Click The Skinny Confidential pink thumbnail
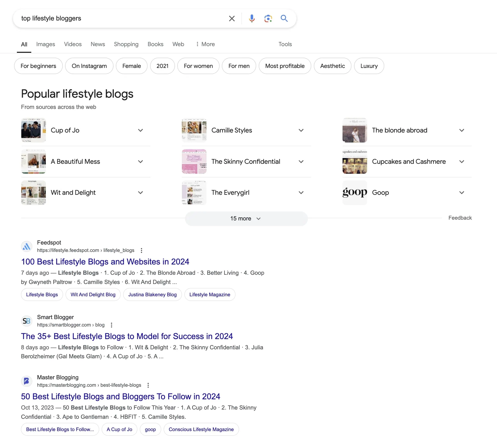Image resolution: width=497 pixels, height=448 pixels. tap(194, 161)
